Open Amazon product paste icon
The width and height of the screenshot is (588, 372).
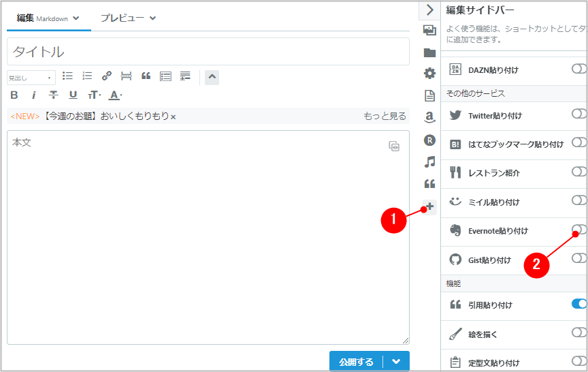(x=429, y=118)
